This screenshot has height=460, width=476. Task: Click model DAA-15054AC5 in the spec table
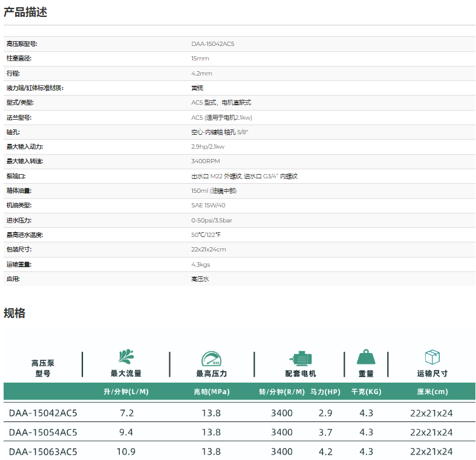(x=43, y=432)
